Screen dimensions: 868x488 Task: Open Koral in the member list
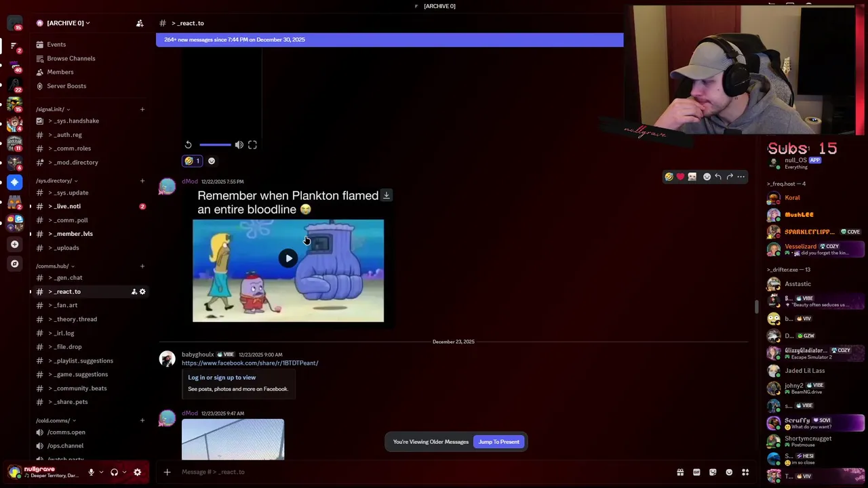(x=815, y=198)
